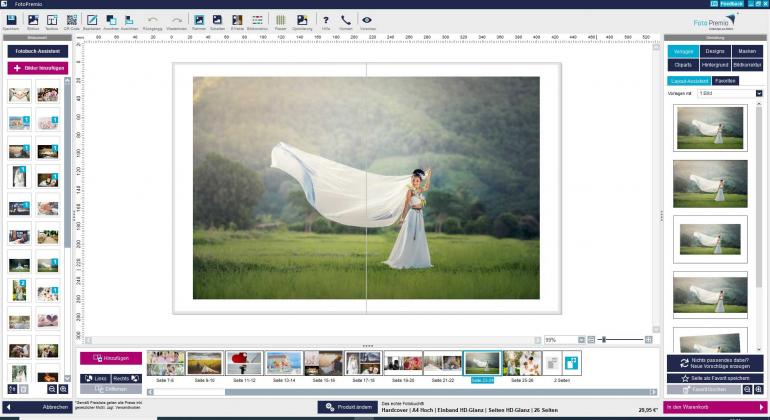The image size is (770, 420).
Task: Adjust the zoom slider handle
Action: pos(604,339)
